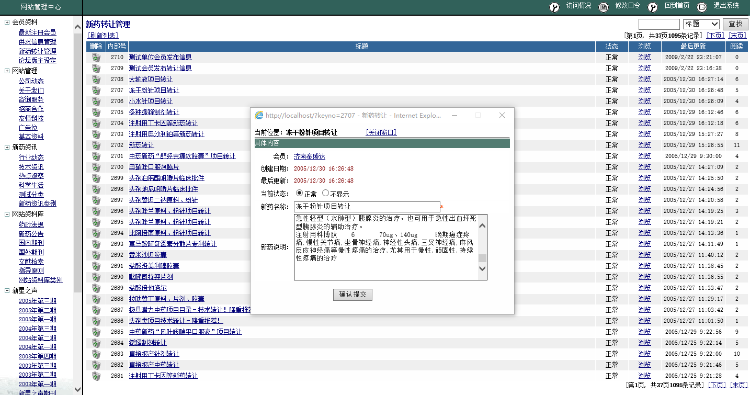Open the 2004年第一期 sidebar link

coord(37,347)
